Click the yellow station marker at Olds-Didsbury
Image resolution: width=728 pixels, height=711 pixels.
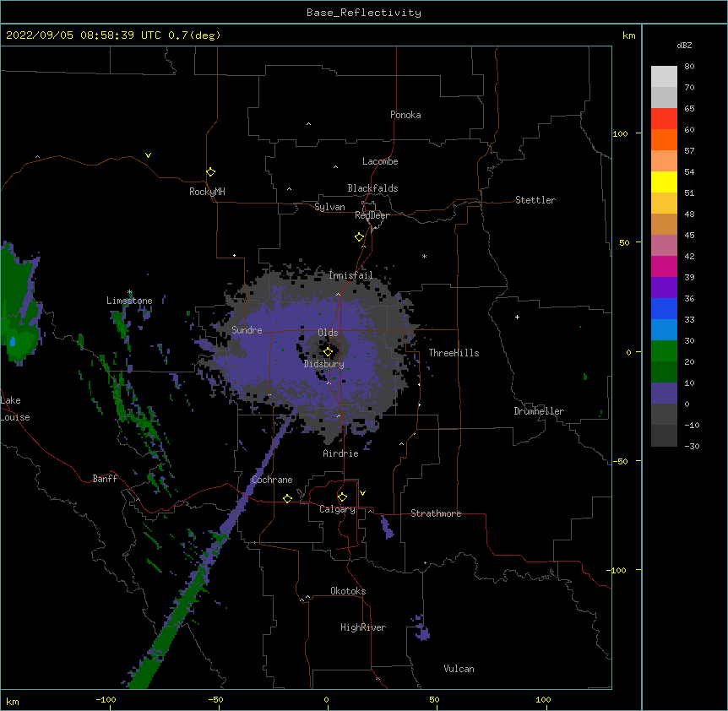point(328,352)
